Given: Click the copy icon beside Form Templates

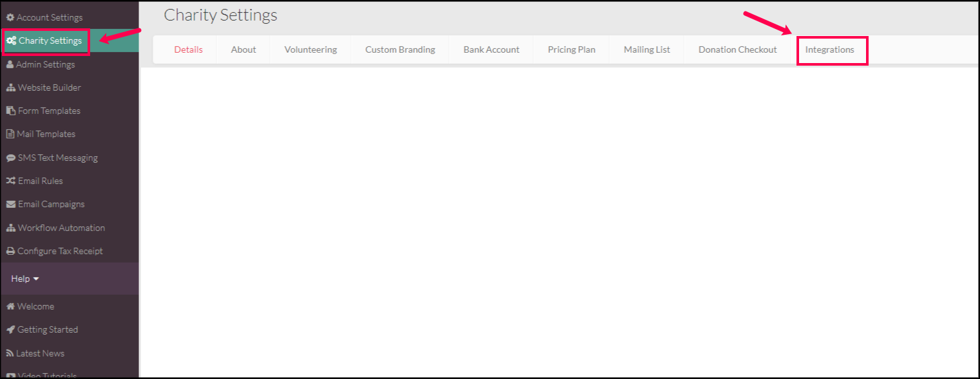Looking at the screenshot, I should pos(11,111).
